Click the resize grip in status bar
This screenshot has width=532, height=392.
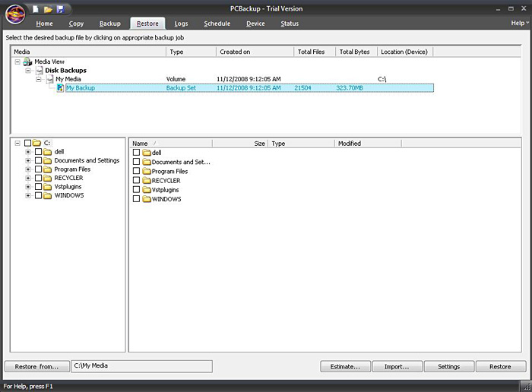pos(527,386)
